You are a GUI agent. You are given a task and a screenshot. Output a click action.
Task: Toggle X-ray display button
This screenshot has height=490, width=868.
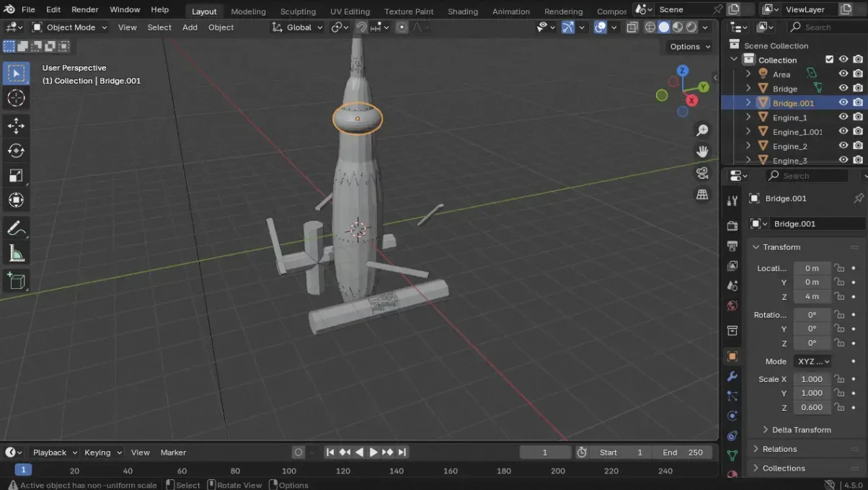point(632,27)
